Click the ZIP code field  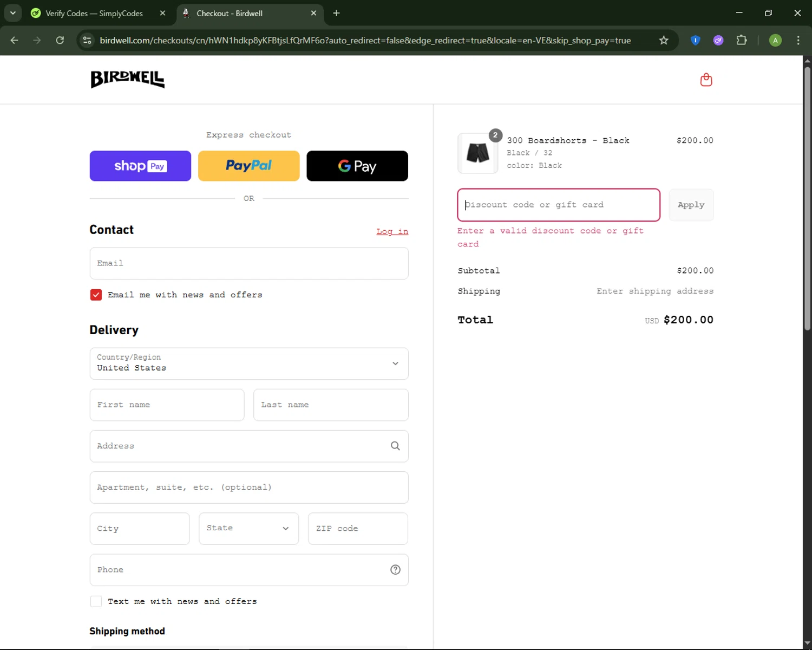pyautogui.click(x=358, y=529)
